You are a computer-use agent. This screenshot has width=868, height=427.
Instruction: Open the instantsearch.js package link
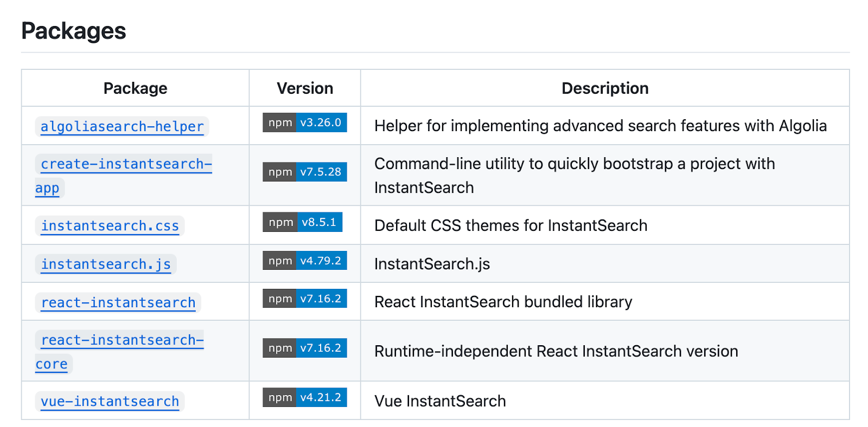[x=106, y=264]
